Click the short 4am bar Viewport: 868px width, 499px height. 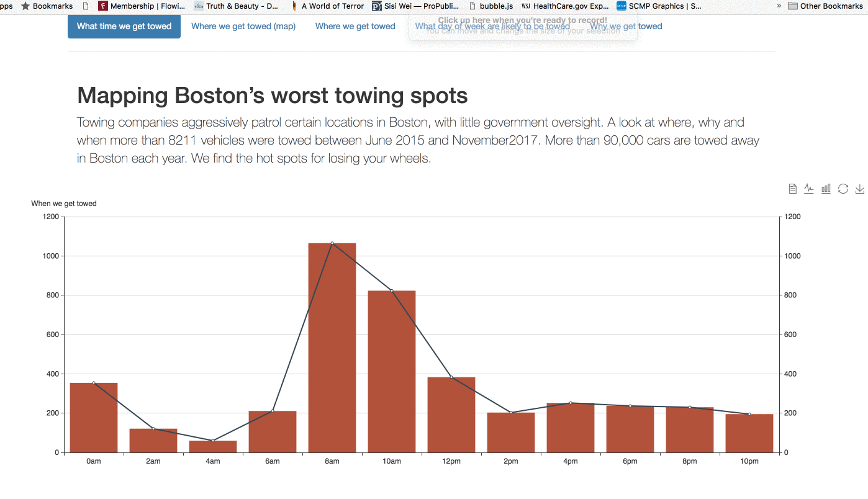(x=213, y=447)
